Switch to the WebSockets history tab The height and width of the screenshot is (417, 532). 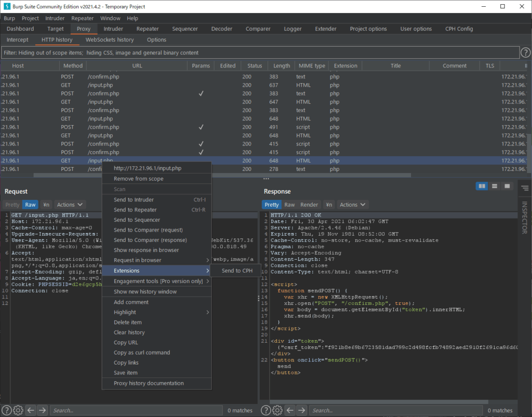109,39
